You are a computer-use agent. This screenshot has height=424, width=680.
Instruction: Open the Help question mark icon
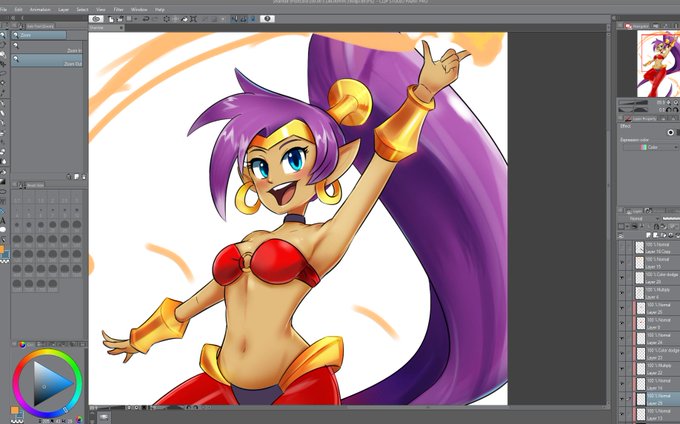click(267, 19)
